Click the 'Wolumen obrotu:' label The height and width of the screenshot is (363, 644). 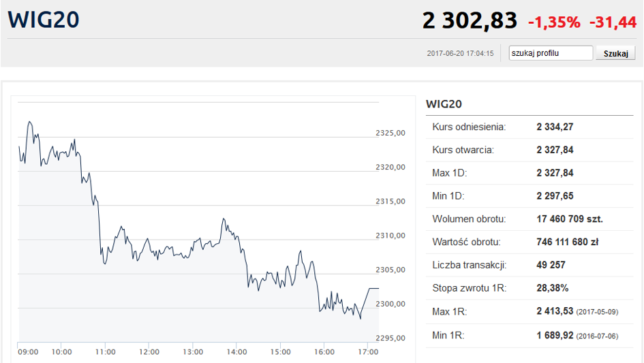click(469, 219)
